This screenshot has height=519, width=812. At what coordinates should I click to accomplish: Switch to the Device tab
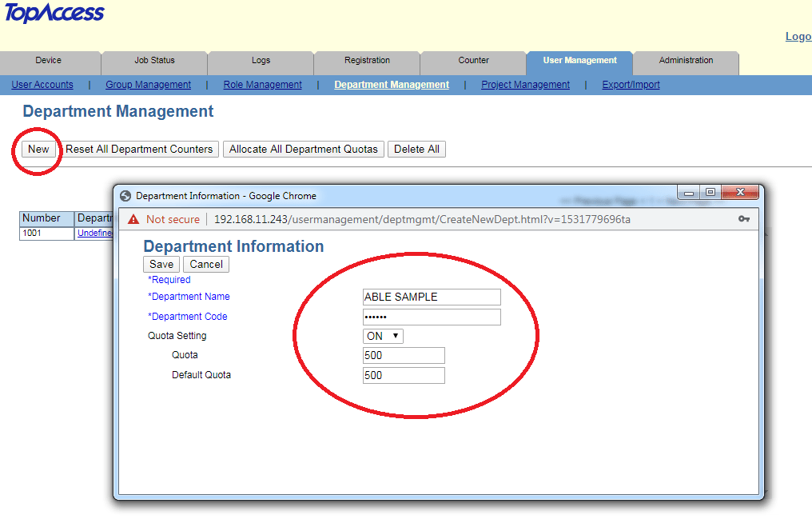tap(50, 60)
